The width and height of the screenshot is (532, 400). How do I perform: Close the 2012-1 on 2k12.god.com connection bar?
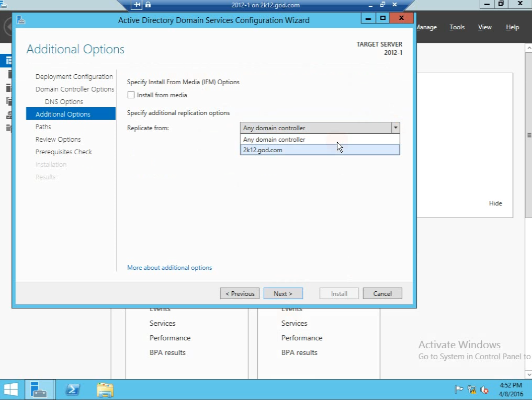[x=394, y=5]
